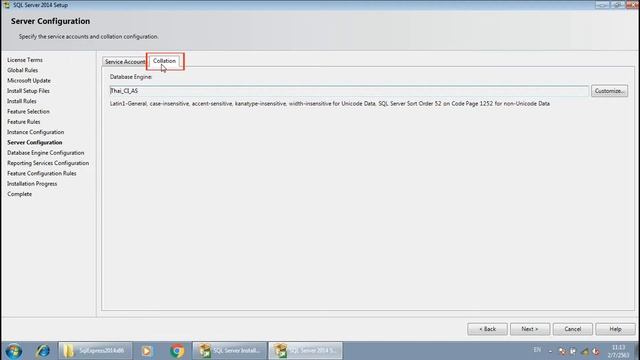Image resolution: width=640 pixels, height=360 pixels.
Task: Select License Terms in the step list
Action: pyautogui.click(x=25, y=60)
